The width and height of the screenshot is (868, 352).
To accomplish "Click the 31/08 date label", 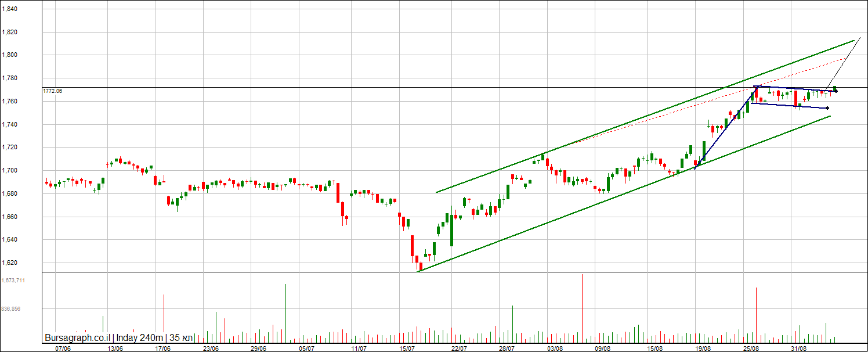I will coord(800,349).
